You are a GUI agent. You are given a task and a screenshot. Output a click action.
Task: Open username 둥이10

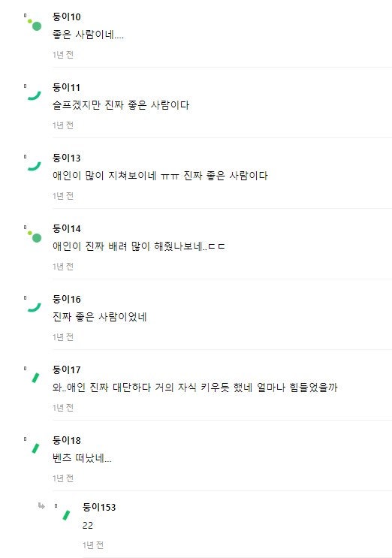[x=67, y=17]
